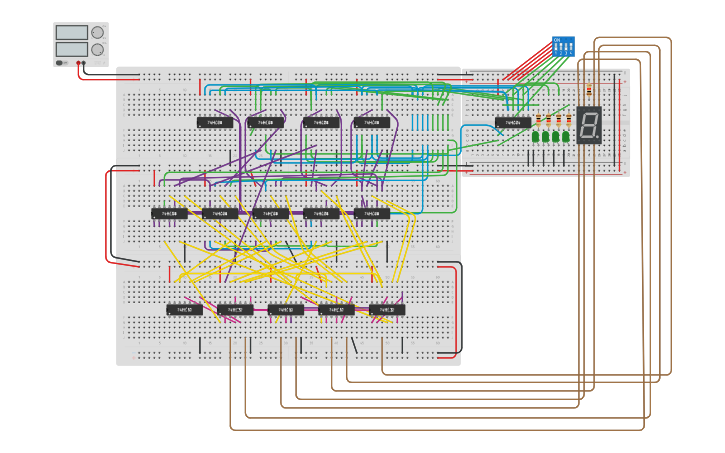Select the seven-segment display
Image resolution: width=725 pixels, height=453 pixels.
tap(589, 125)
